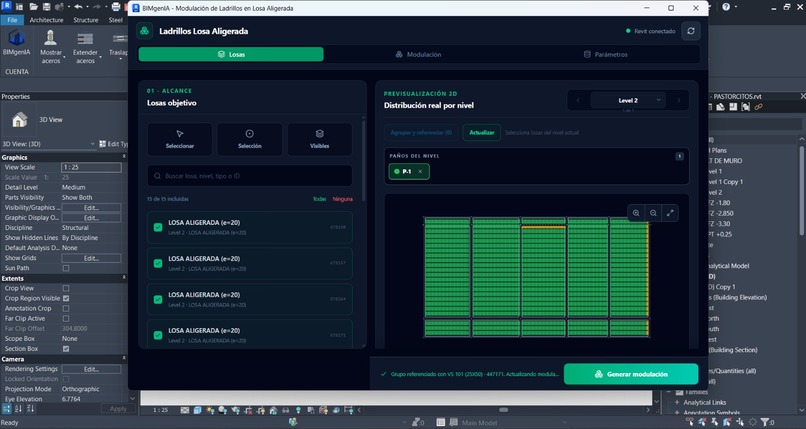
Task: Open the Structure ribbon tab
Action: point(86,20)
